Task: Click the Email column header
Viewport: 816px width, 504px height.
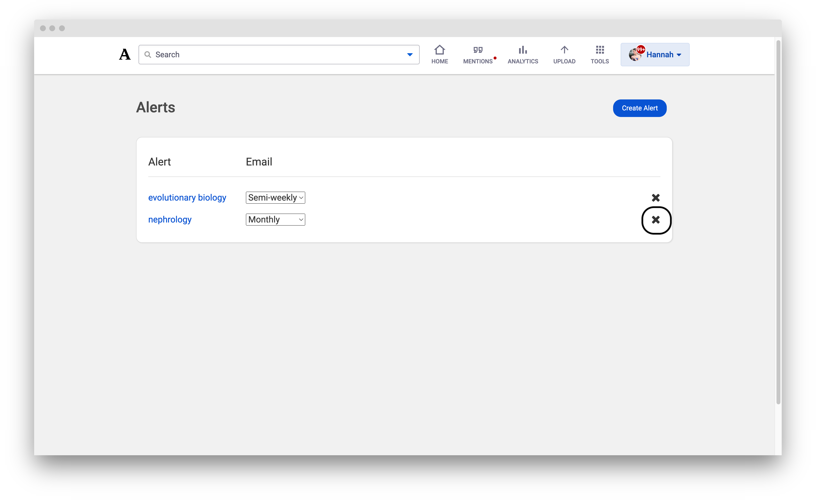Action: pyautogui.click(x=259, y=162)
